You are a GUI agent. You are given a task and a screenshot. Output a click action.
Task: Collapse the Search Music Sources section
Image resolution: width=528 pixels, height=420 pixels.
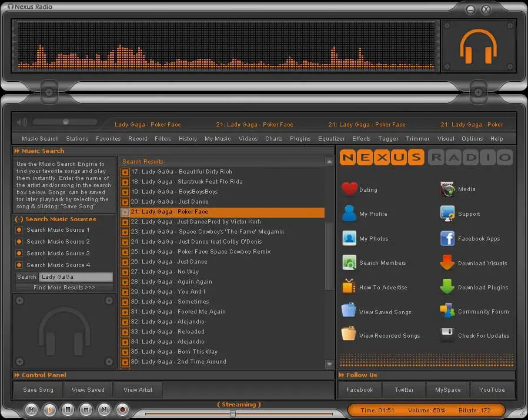tap(19, 219)
